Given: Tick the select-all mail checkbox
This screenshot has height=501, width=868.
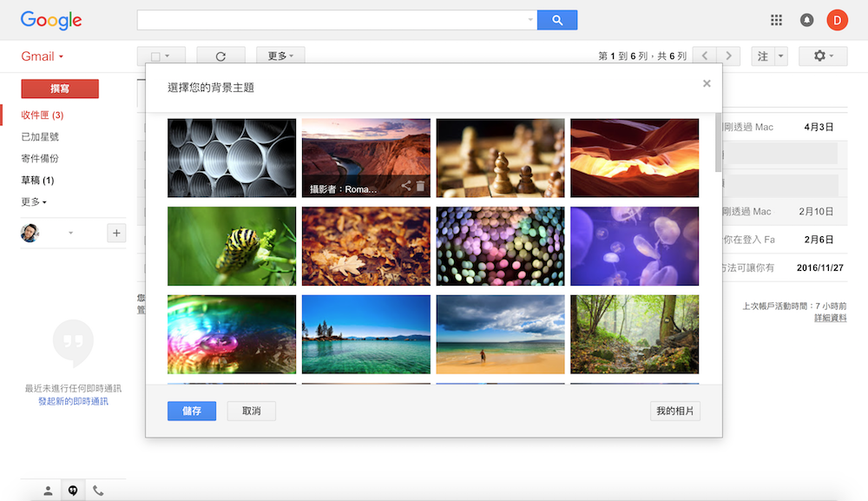Looking at the screenshot, I should point(155,56).
